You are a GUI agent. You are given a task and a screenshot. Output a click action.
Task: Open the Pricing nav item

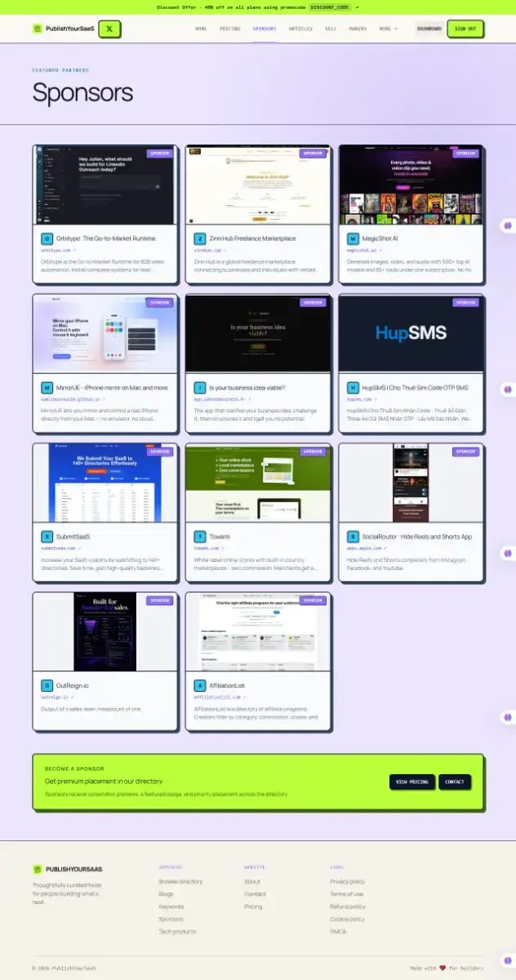(229, 29)
